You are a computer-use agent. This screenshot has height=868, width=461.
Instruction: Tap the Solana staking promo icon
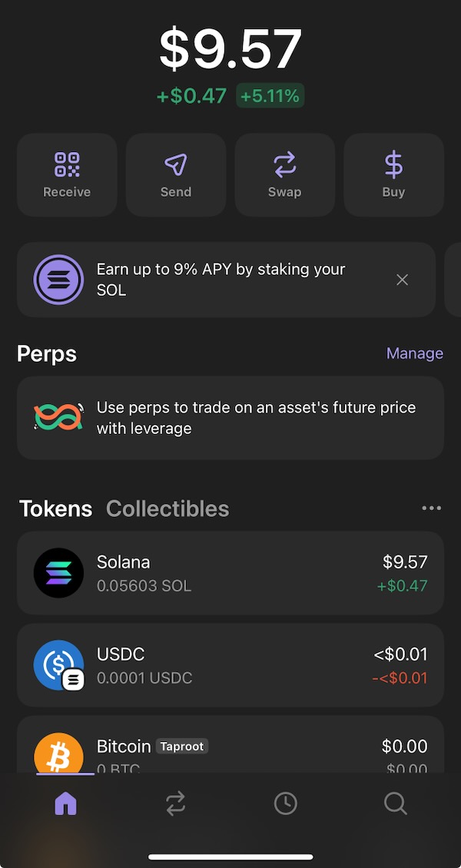[58, 280]
